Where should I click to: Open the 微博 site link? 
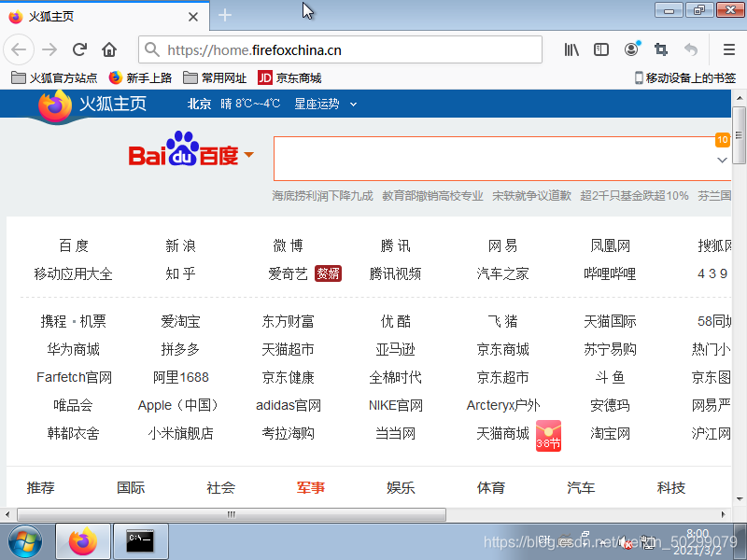(x=288, y=245)
